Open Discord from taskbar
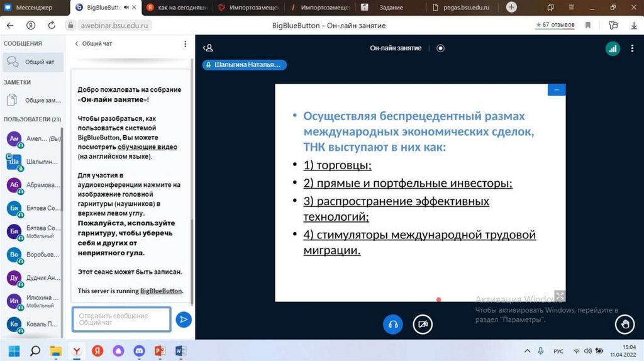The width and height of the screenshot is (644, 361). point(139,351)
